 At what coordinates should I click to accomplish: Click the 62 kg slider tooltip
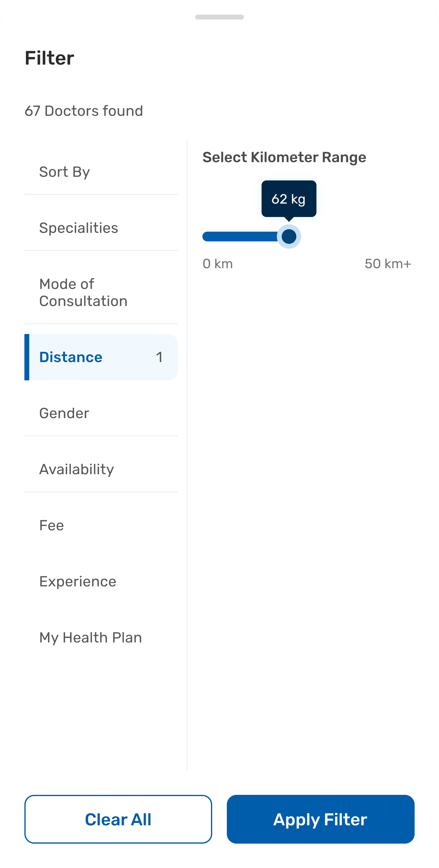289,199
